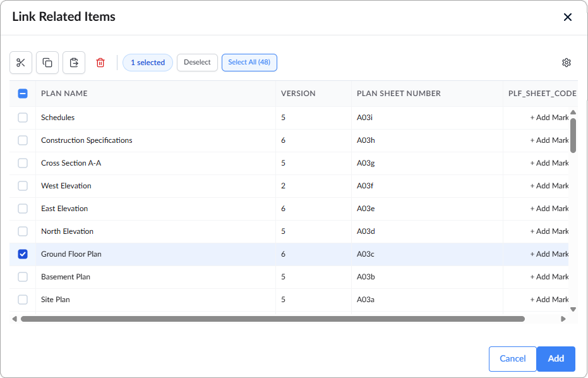Screen dimensions: 588x378
Task: Click the 1 selected badge
Action: point(148,63)
